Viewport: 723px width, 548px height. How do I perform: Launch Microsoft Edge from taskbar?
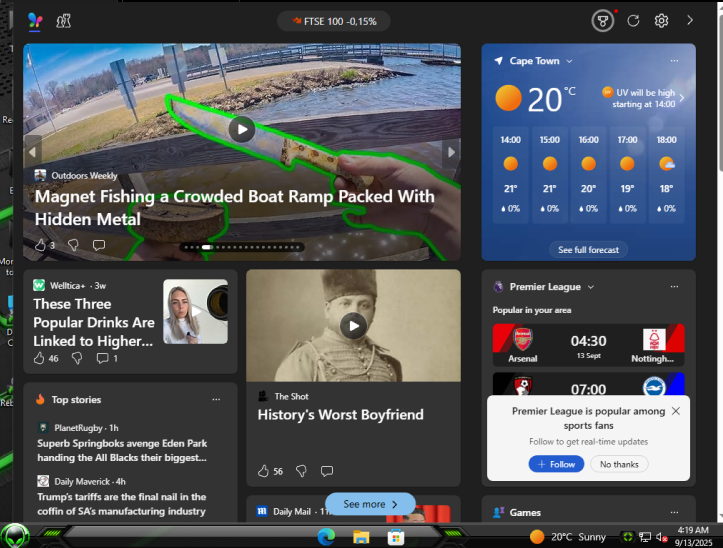coord(326,536)
